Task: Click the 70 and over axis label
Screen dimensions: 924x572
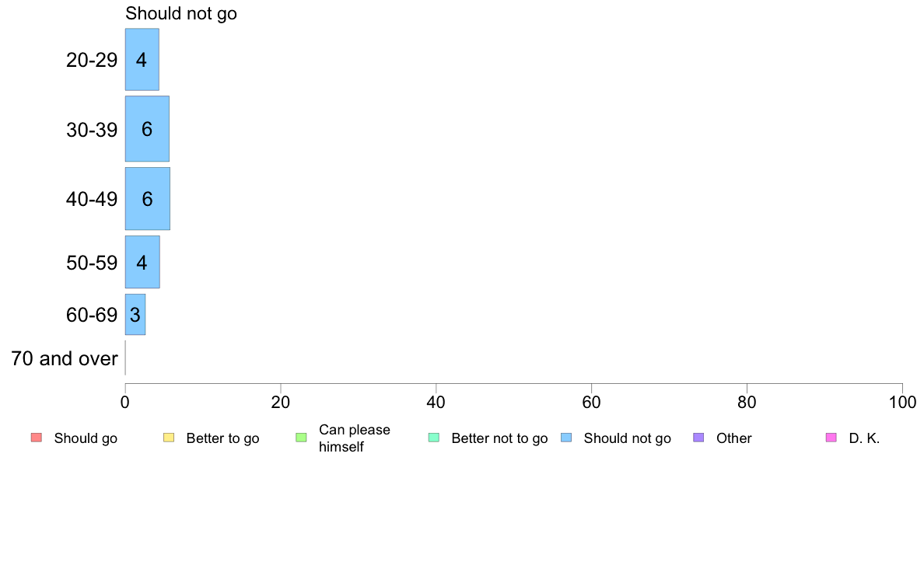Action: pyautogui.click(x=65, y=358)
